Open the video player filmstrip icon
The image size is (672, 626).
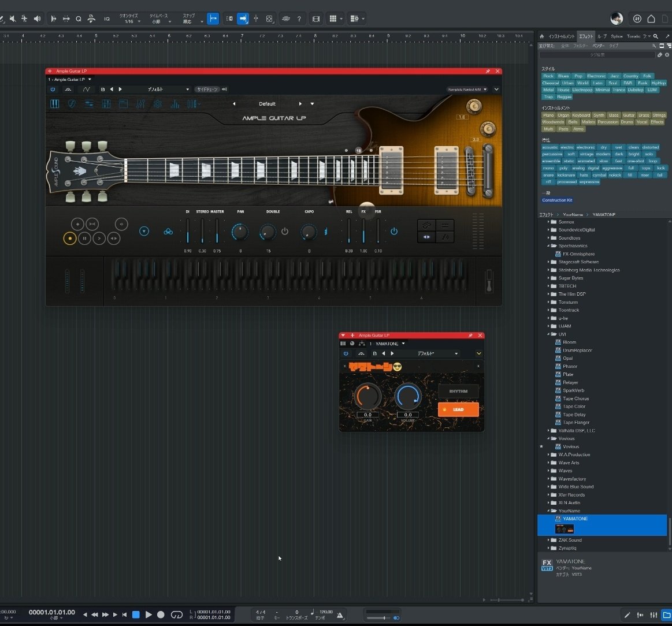(316, 19)
